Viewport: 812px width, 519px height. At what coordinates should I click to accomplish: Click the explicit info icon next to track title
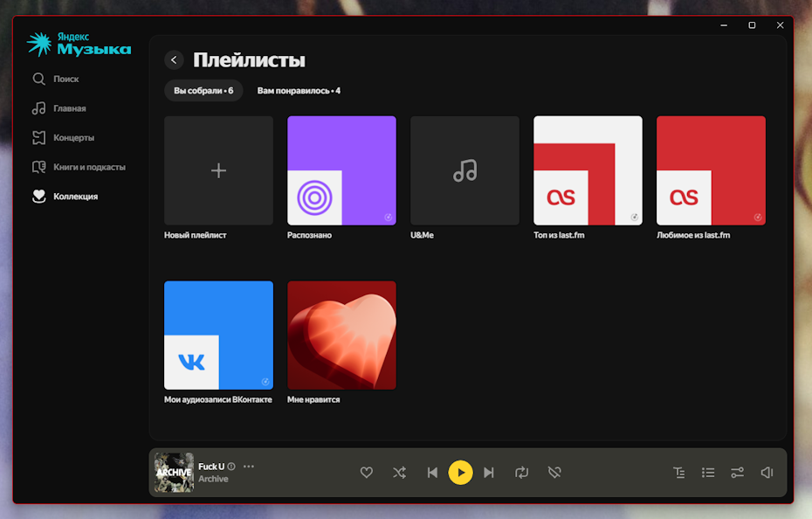231,467
